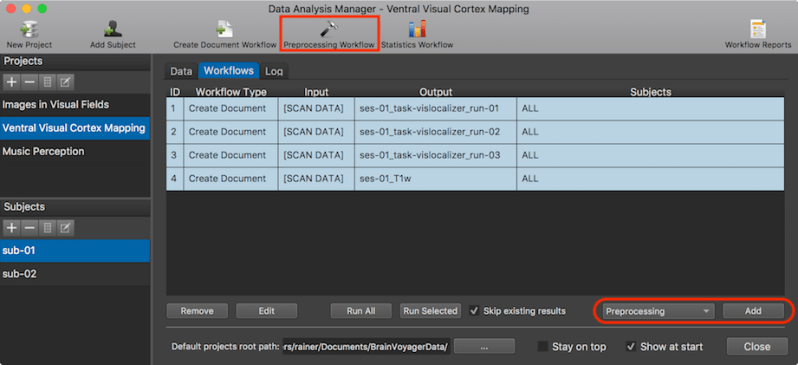Open the Preprocessing Workflow hammer icon
798x365 pixels.
point(329,34)
